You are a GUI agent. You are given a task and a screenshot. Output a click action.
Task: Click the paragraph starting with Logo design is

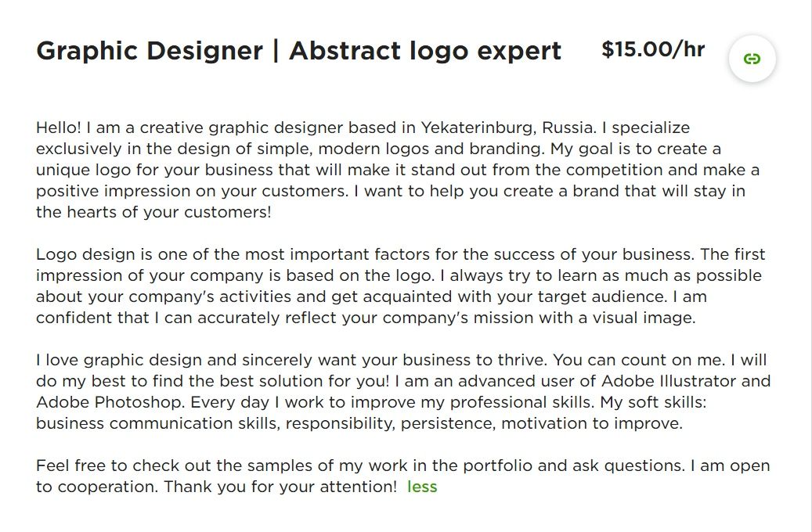(400, 286)
